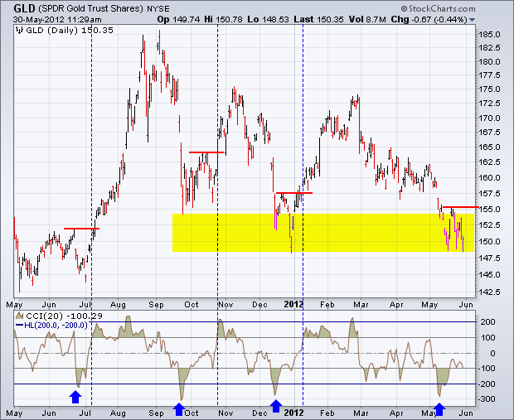Click the Op 149.74 open value

178,20
